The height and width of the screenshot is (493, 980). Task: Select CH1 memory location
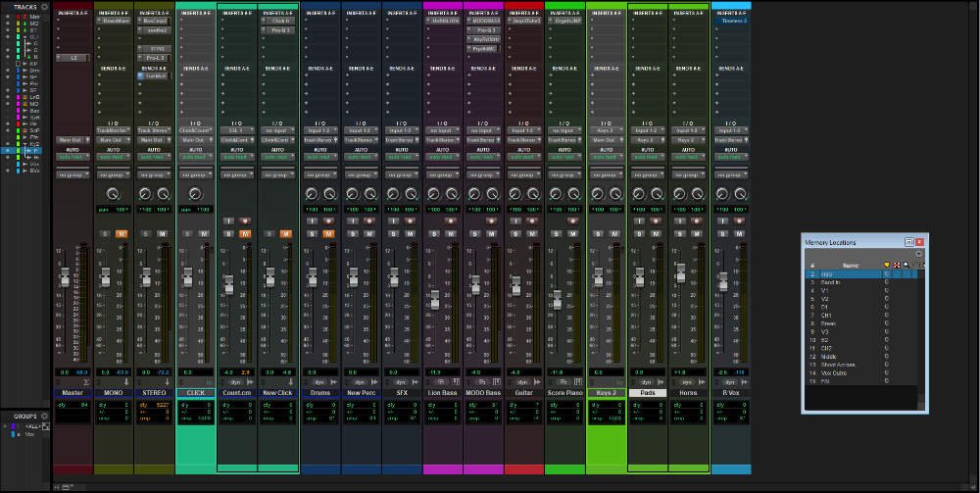(825, 315)
